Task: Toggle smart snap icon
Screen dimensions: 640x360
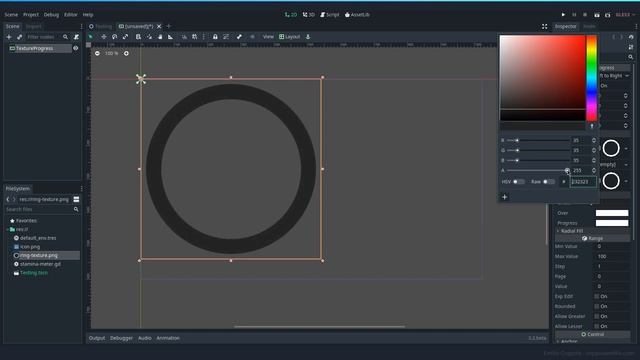Action: tap(184, 37)
